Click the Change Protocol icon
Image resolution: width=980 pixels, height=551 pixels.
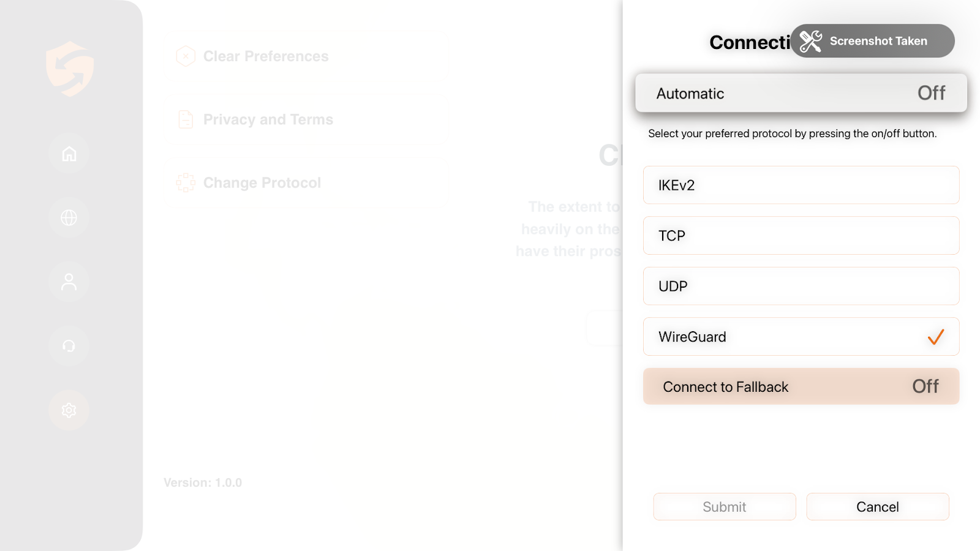186,182
